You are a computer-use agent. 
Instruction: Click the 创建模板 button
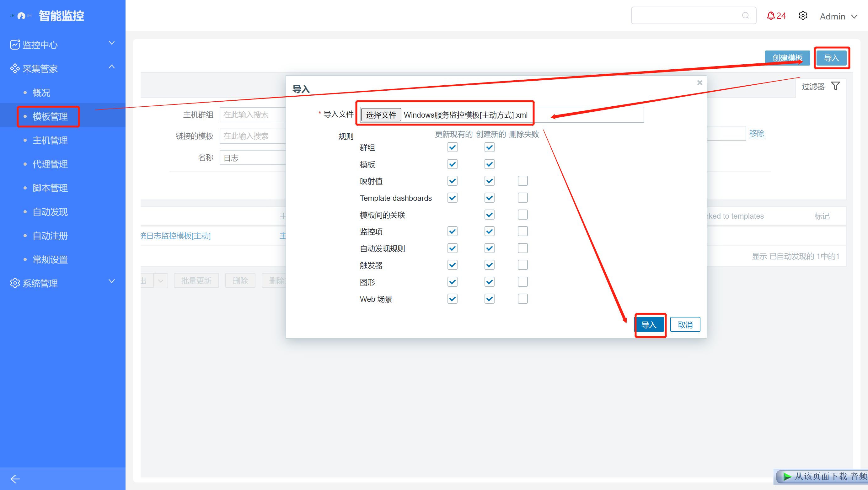click(x=787, y=58)
